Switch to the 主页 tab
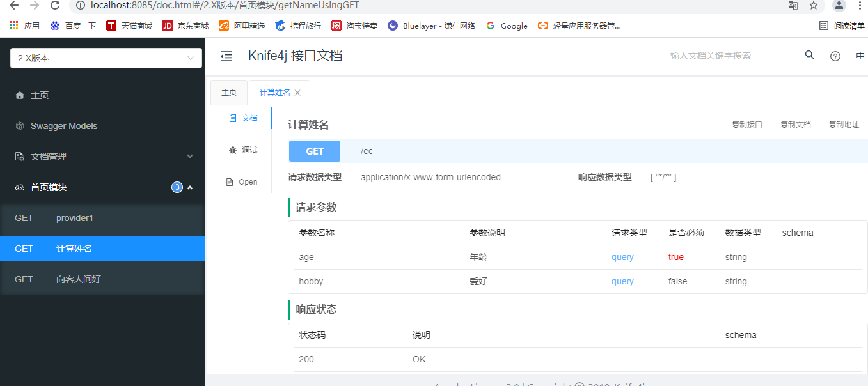The height and width of the screenshot is (386, 868). pos(229,91)
